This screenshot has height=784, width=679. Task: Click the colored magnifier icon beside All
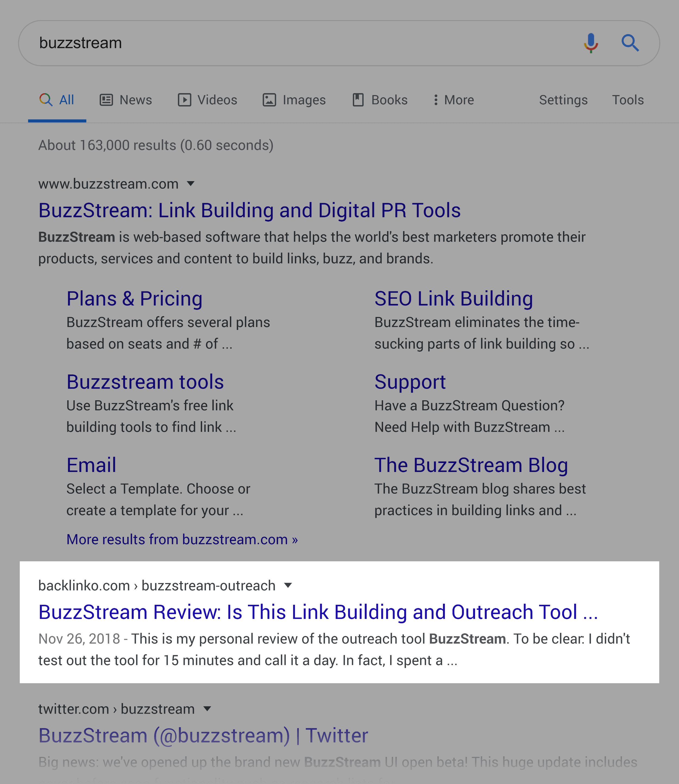click(46, 100)
